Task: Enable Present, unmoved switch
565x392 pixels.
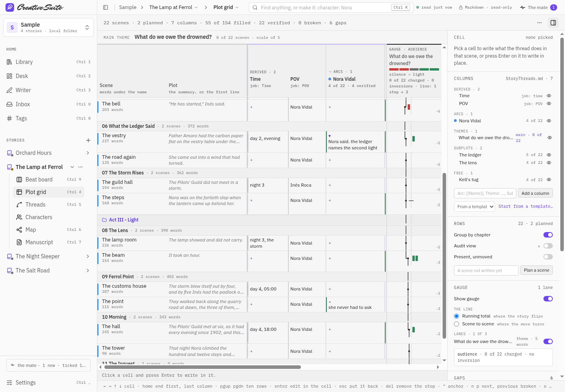Action: point(548,257)
